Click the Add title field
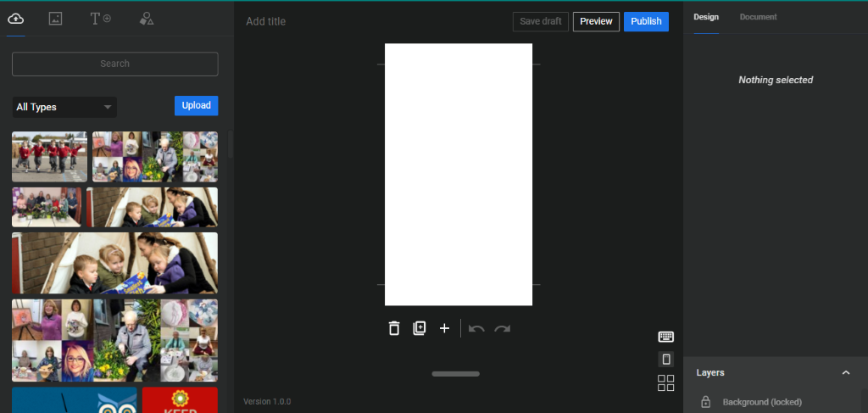 coord(266,21)
